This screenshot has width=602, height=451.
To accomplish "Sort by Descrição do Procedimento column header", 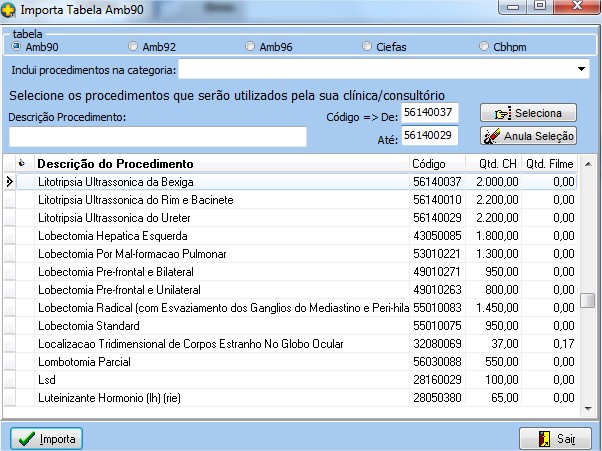I will coord(220,164).
